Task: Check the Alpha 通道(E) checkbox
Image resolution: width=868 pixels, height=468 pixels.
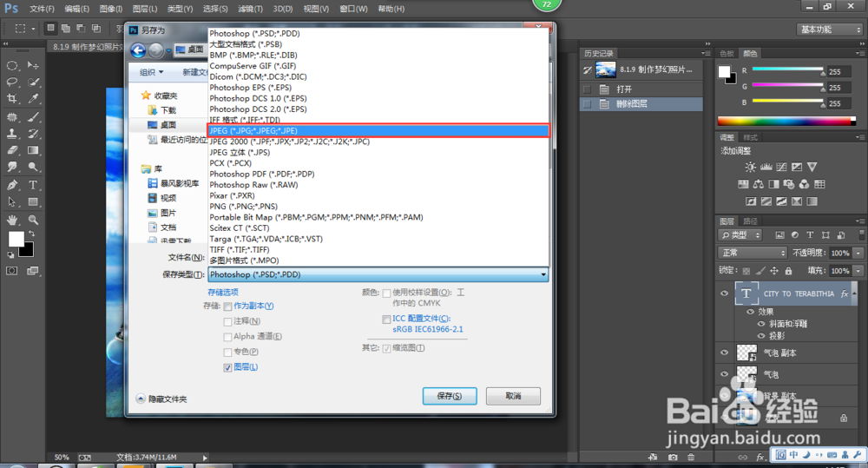Action: 227,337
